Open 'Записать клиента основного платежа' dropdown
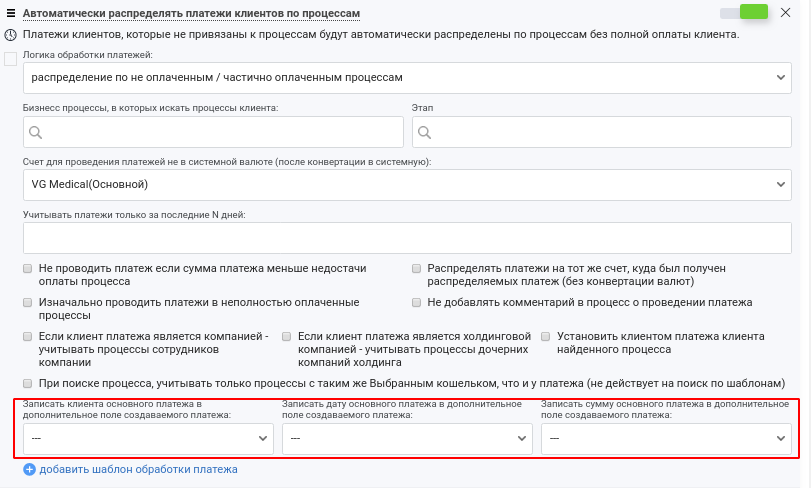 coord(148,439)
